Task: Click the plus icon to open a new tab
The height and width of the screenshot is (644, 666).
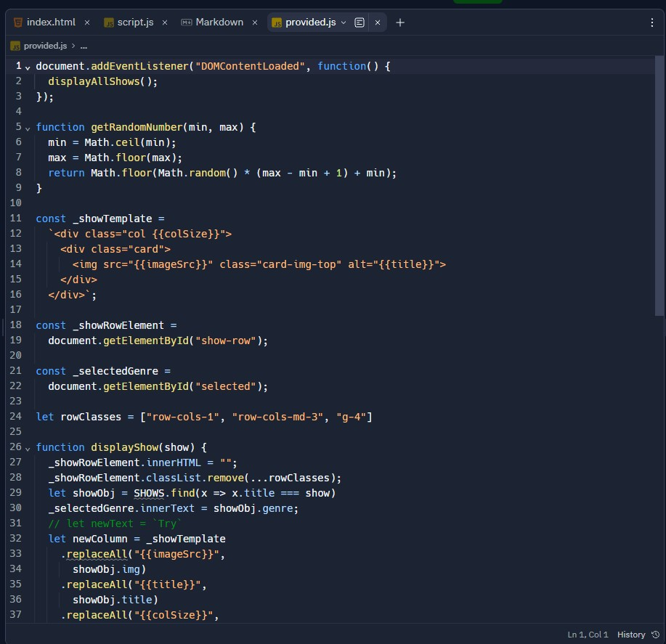Action: tap(399, 23)
